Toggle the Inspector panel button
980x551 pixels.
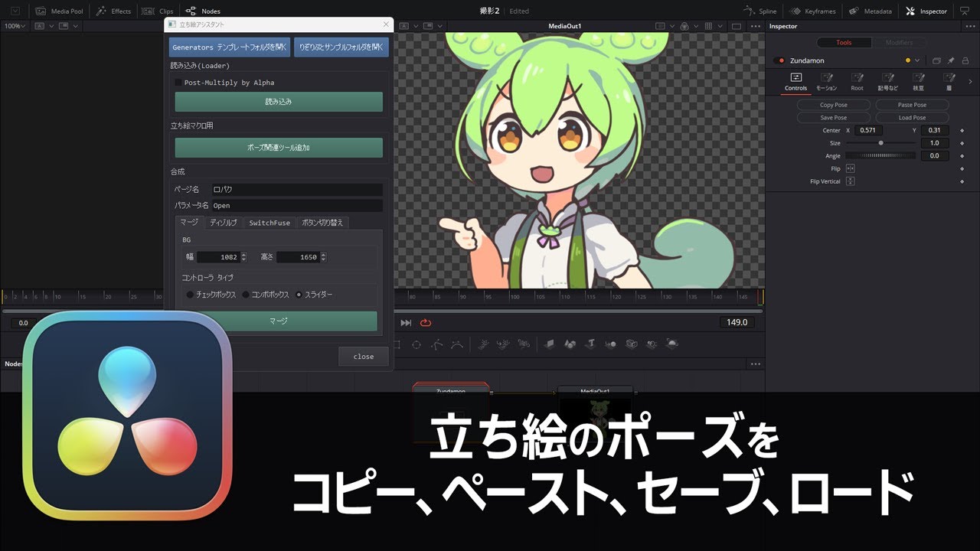(926, 11)
